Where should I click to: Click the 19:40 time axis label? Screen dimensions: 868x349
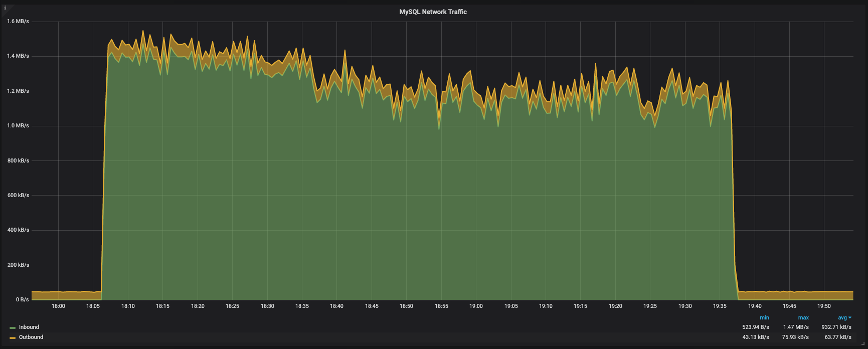(755, 306)
